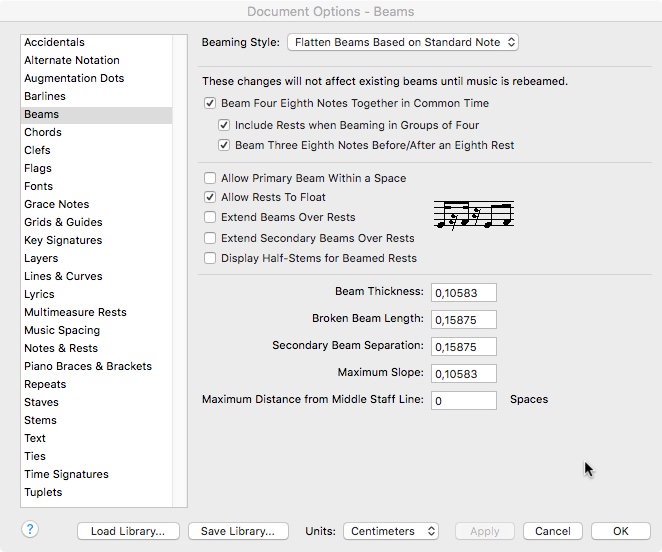Check Display Half-Stems for Beamed Rests
Viewport: 662px width, 552px height.
pos(210,258)
